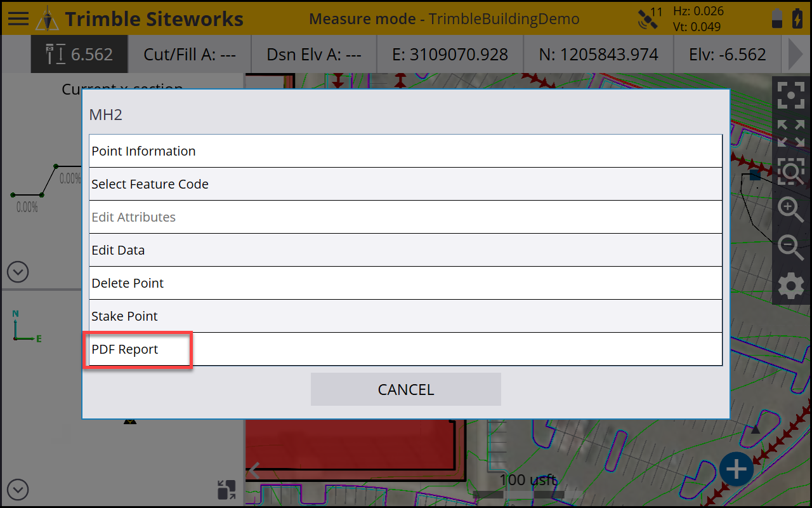Zoom out on the map
812x508 pixels.
[790, 246]
